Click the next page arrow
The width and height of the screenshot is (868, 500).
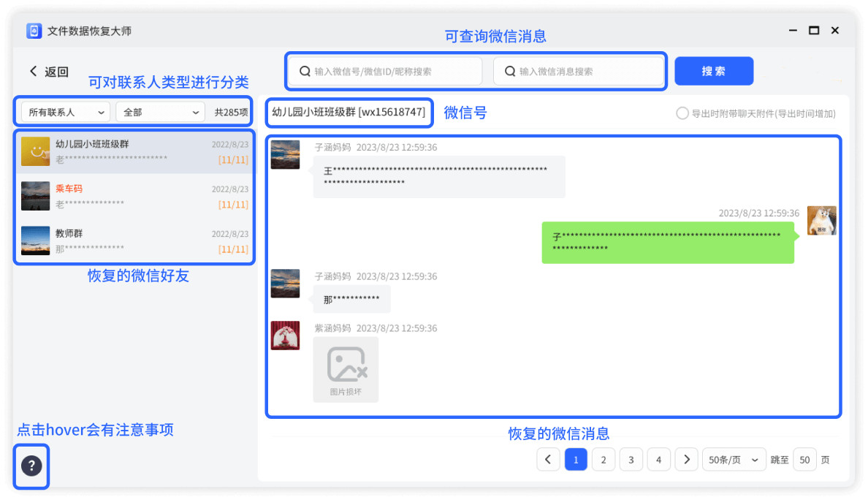tap(686, 459)
